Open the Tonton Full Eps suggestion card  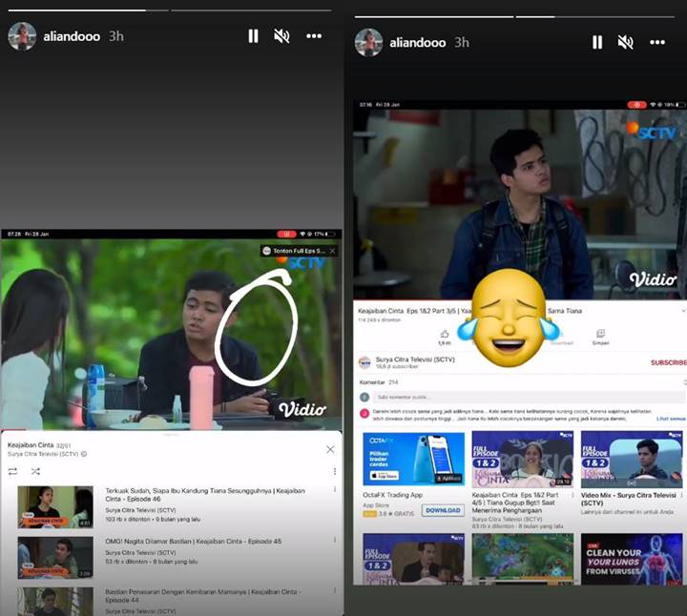[295, 251]
